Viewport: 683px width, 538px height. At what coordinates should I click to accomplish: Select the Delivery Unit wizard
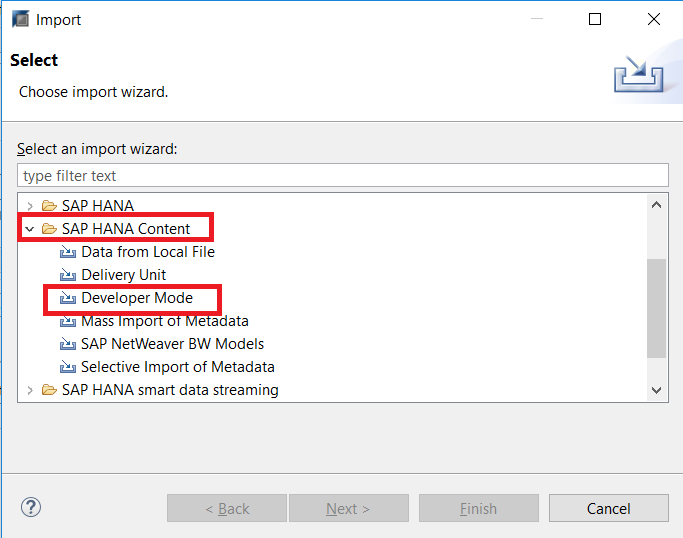pyautogui.click(x=124, y=275)
